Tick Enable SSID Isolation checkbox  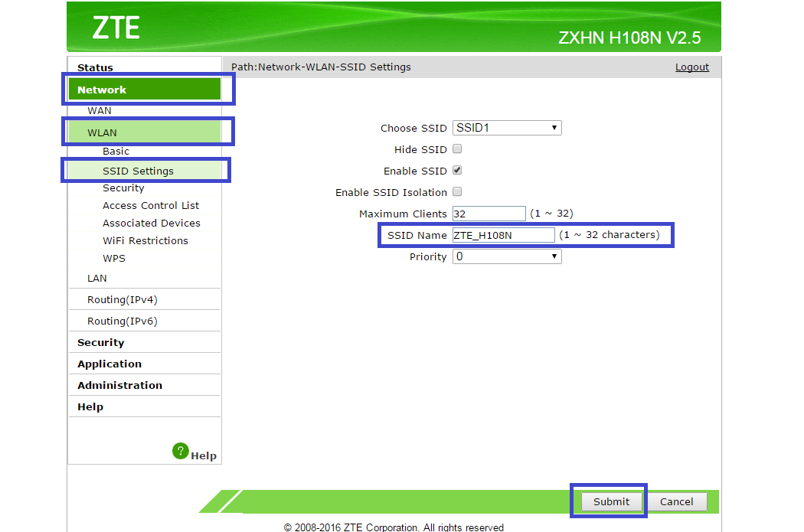(x=457, y=191)
